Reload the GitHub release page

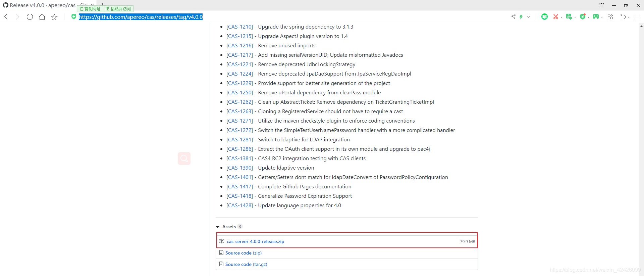(x=30, y=17)
